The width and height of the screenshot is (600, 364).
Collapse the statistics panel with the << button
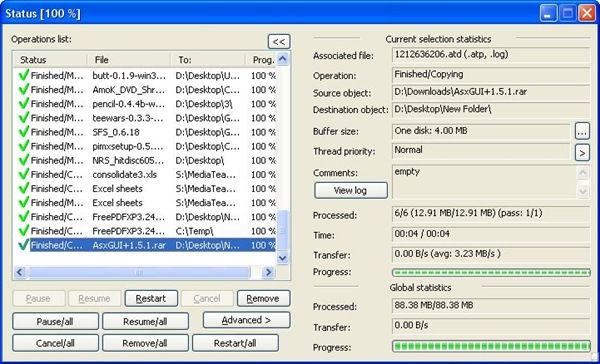tap(279, 42)
